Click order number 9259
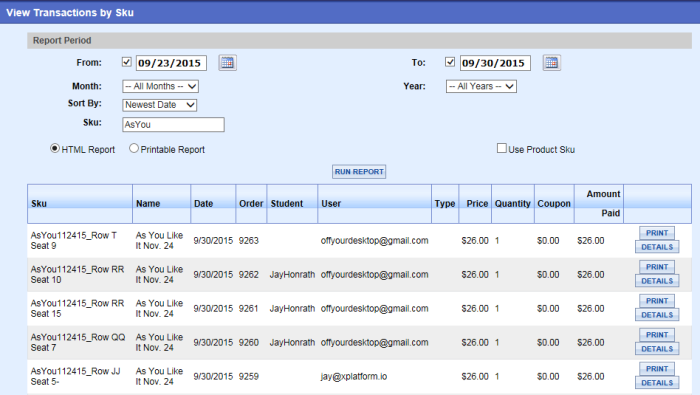700x395 pixels. pyautogui.click(x=249, y=376)
